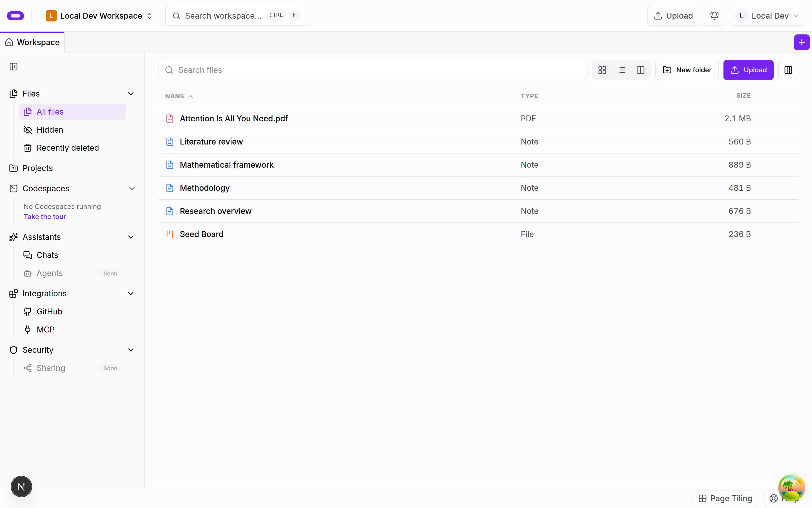
Task: Click the purple plus new tab button
Action: point(802,42)
